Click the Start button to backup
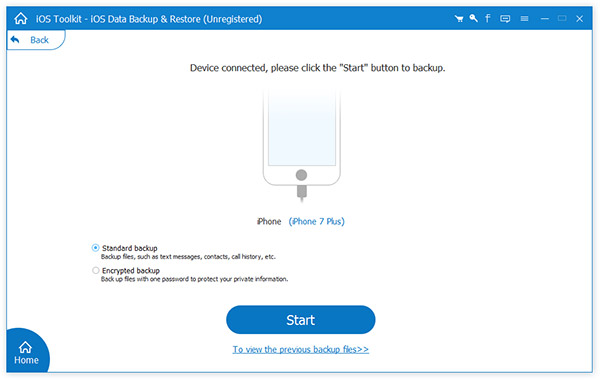Image resolution: width=600 pixels, height=380 pixels. tap(300, 320)
